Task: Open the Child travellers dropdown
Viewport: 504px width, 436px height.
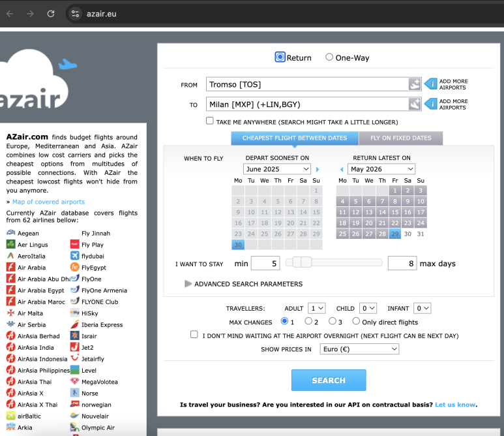Action: tap(368, 308)
